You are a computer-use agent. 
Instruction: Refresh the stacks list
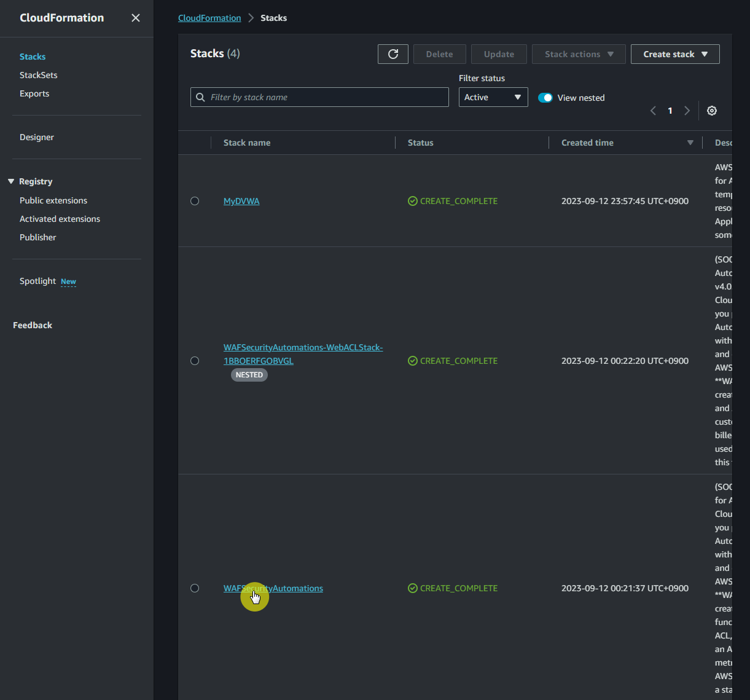[393, 54]
